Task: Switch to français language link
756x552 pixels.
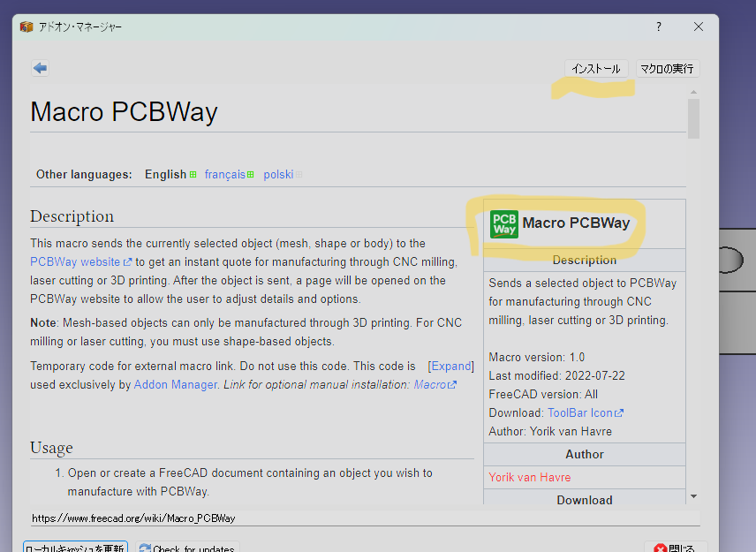Action: click(225, 175)
